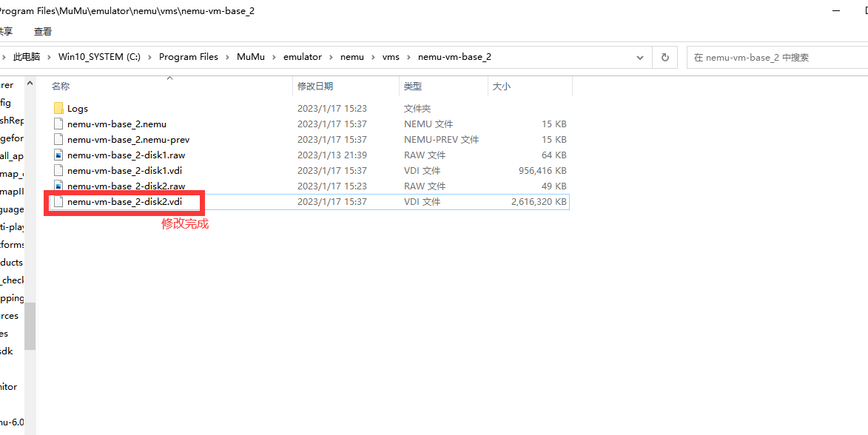Go to vms folder in the breadcrumb
The height and width of the screenshot is (435, 868).
pyautogui.click(x=391, y=57)
